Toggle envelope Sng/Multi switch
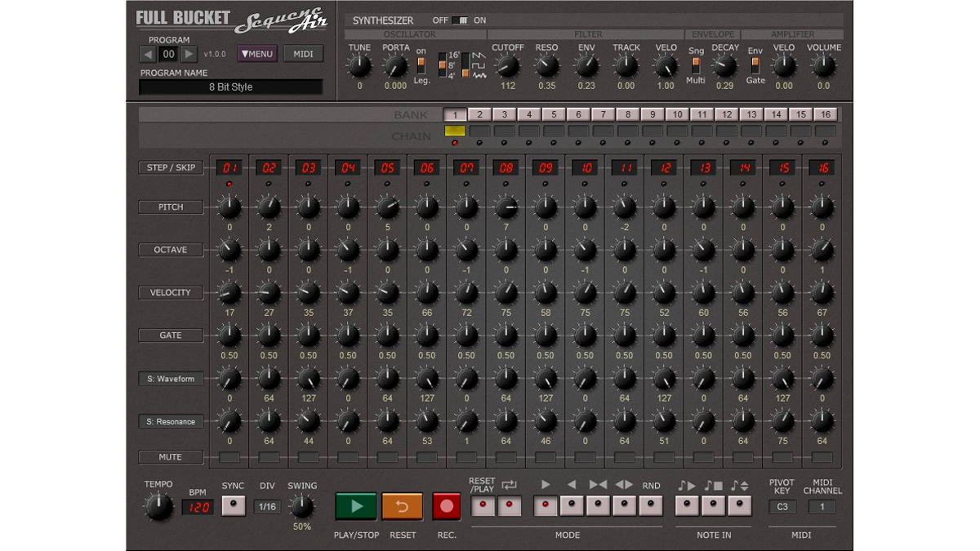Viewport: 980px width, 551px height. click(696, 65)
